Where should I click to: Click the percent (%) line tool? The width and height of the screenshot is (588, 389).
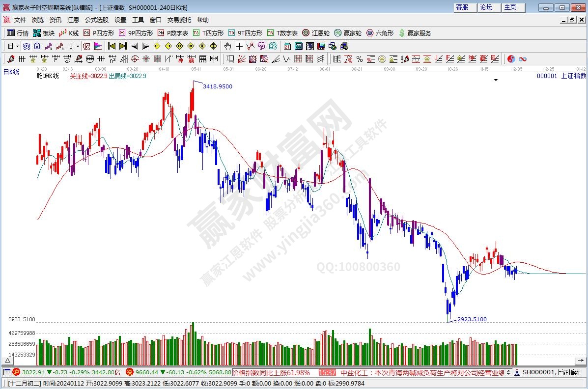point(360,59)
